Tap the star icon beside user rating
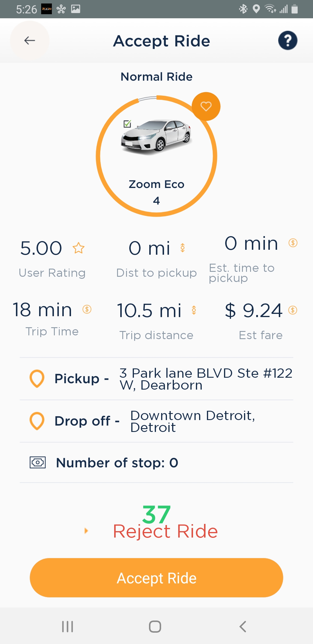The width and height of the screenshot is (313, 644). point(79,248)
